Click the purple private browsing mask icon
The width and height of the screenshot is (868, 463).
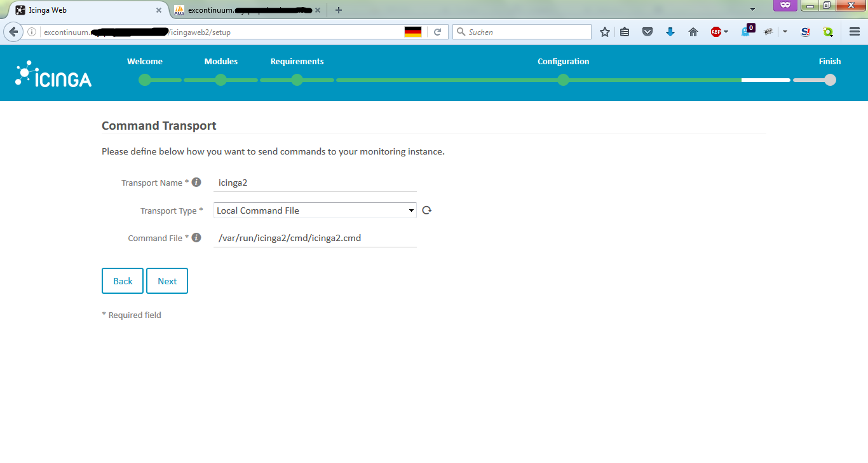785,5
